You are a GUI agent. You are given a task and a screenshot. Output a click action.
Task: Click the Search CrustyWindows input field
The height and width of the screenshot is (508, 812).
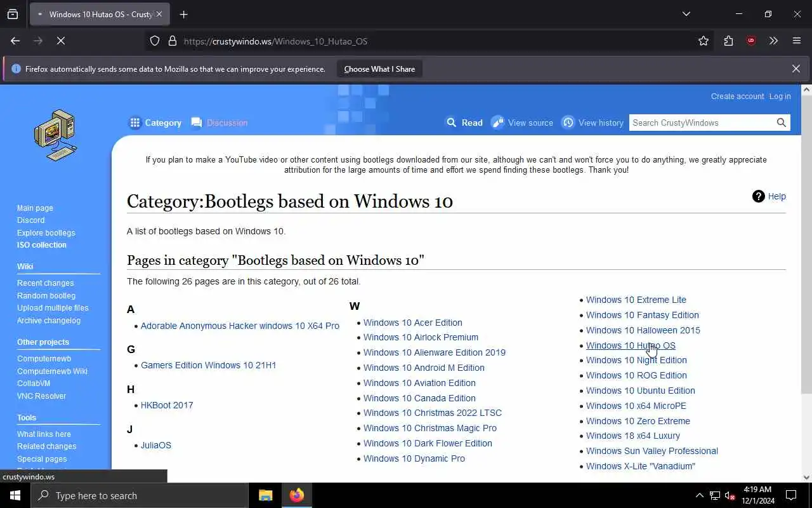(x=702, y=123)
